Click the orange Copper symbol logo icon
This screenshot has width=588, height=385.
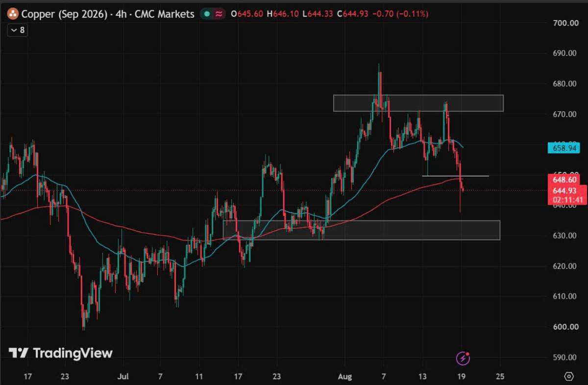(x=12, y=14)
